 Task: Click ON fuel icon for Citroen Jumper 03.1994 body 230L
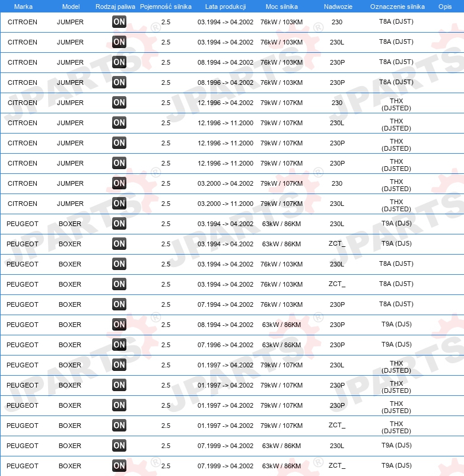tap(119, 42)
